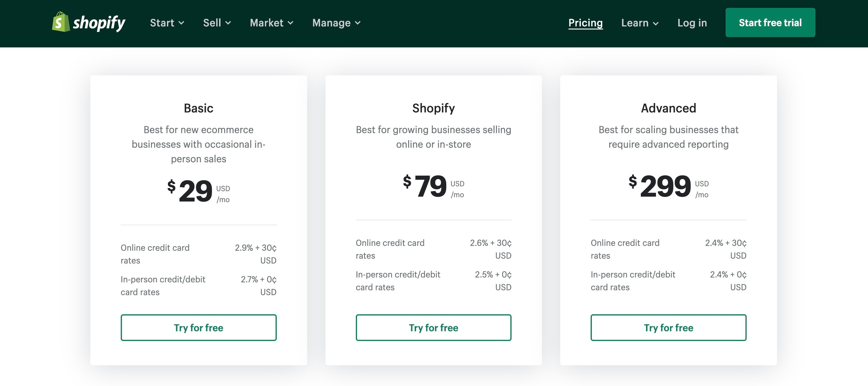This screenshot has height=386, width=868.
Task: Select the Advanced plan heading
Action: pyautogui.click(x=668, y=108)
